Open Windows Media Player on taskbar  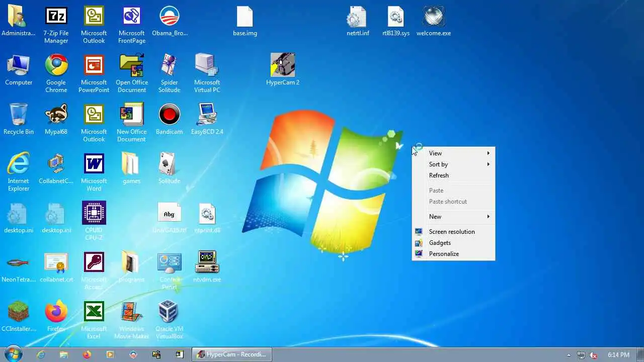click(110, 354)
